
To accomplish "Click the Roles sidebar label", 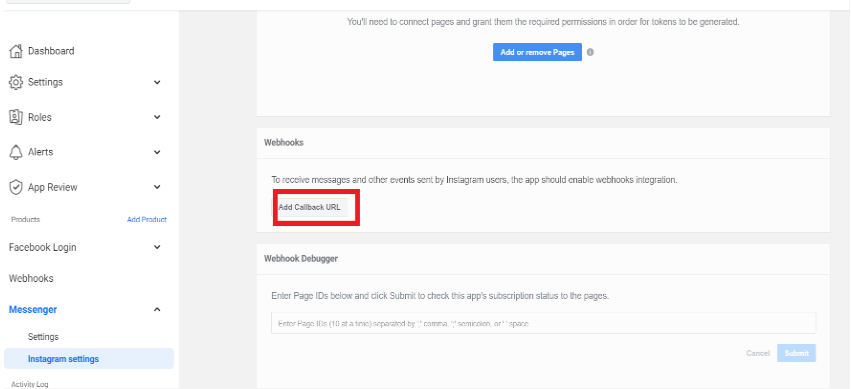I will pyautogui.click(x=40, y=117).
